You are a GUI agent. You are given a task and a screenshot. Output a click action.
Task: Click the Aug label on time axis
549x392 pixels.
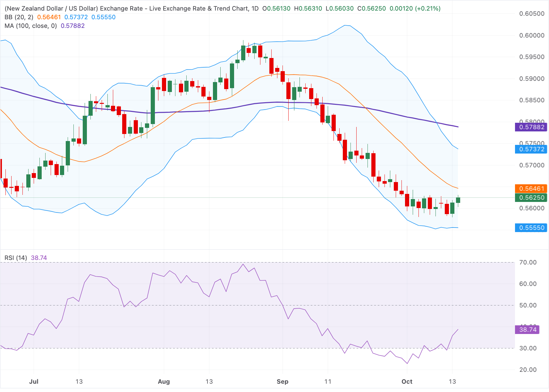[164, 381]
